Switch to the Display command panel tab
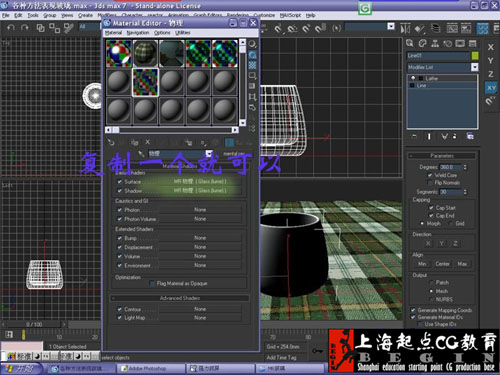The height and width of the screenshot is (375, 500). click(x=460, y=43)
